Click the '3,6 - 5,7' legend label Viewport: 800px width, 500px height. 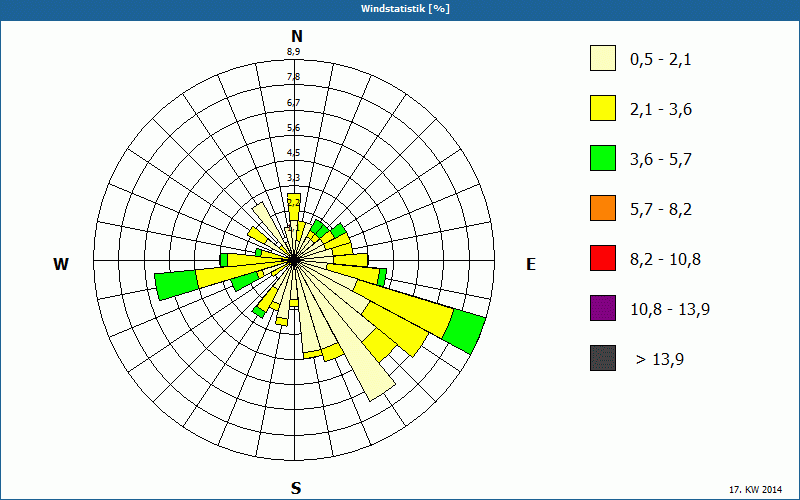click(x=661, y=160)
